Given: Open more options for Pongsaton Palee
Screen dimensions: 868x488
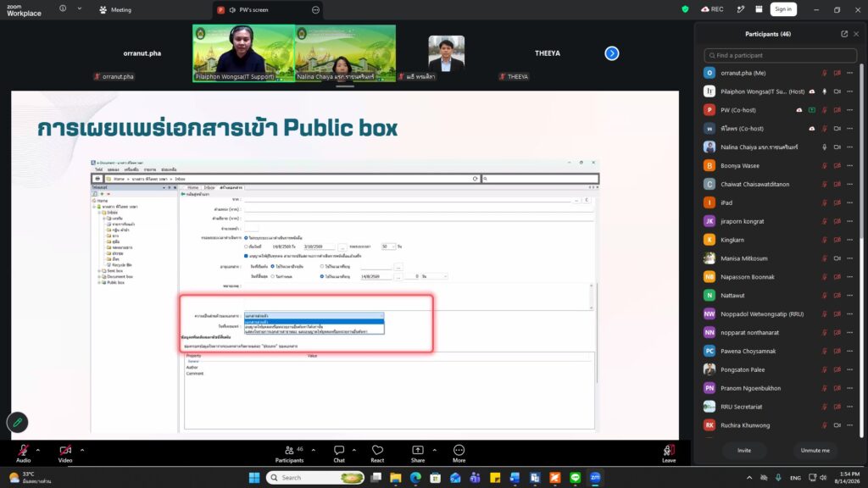Looking at the screenshot, I should (x=849, y=369).
